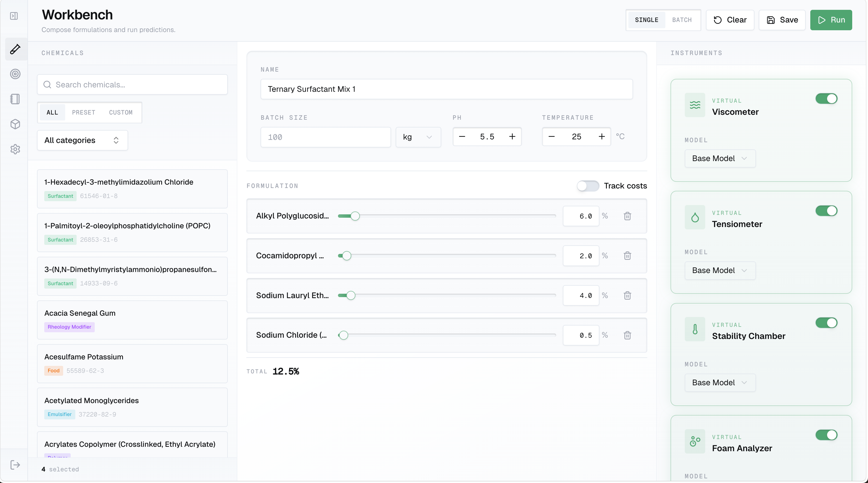The width and height of the screenshot is (868, 483).
Task: Open the Workbench pencil sidebar icon
Action: [15, 49]
